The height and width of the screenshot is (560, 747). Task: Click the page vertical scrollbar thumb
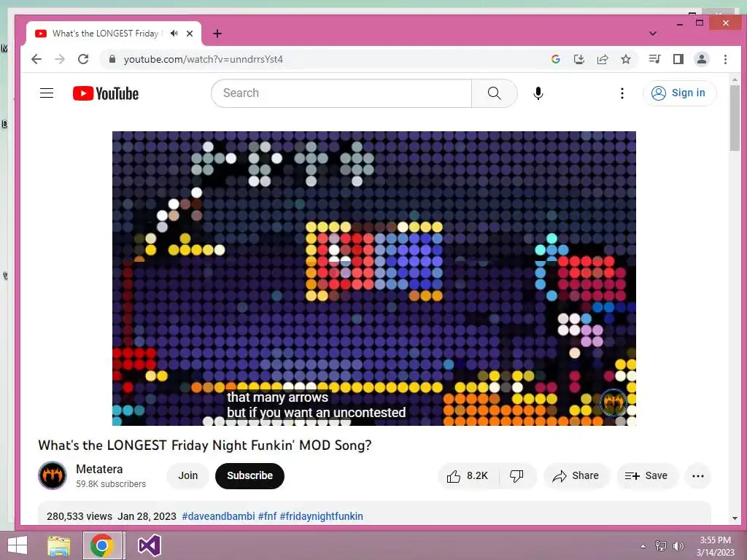735,118
